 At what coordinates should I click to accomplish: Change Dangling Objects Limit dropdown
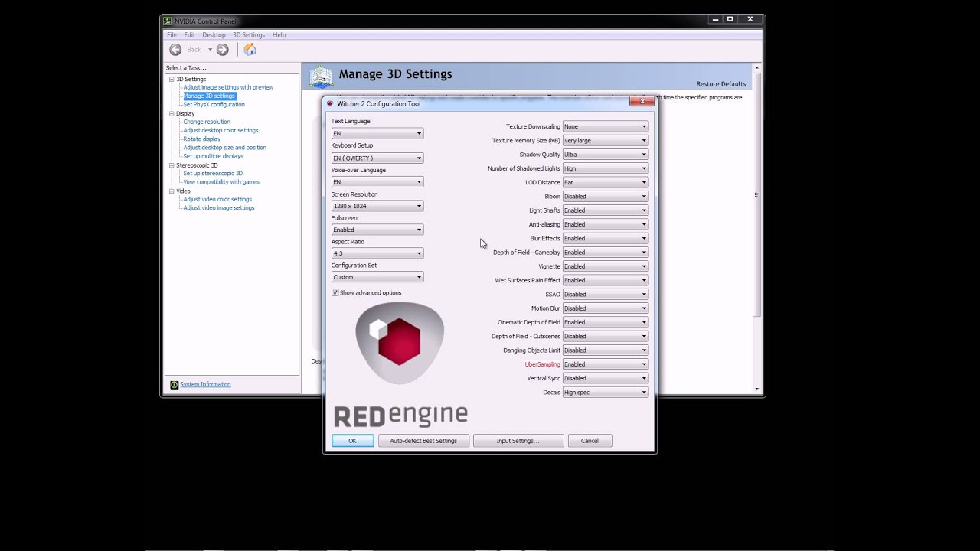coord(606,350)
